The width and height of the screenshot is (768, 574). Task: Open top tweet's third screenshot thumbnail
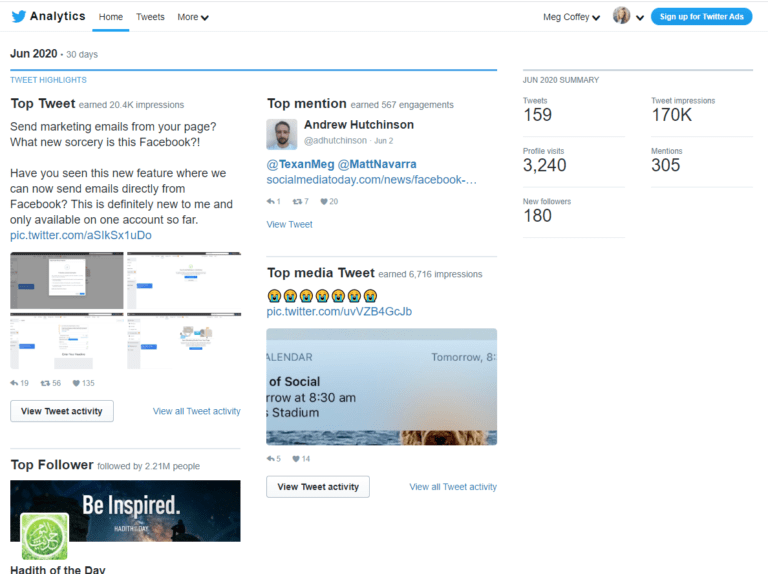tap(67, 341)
